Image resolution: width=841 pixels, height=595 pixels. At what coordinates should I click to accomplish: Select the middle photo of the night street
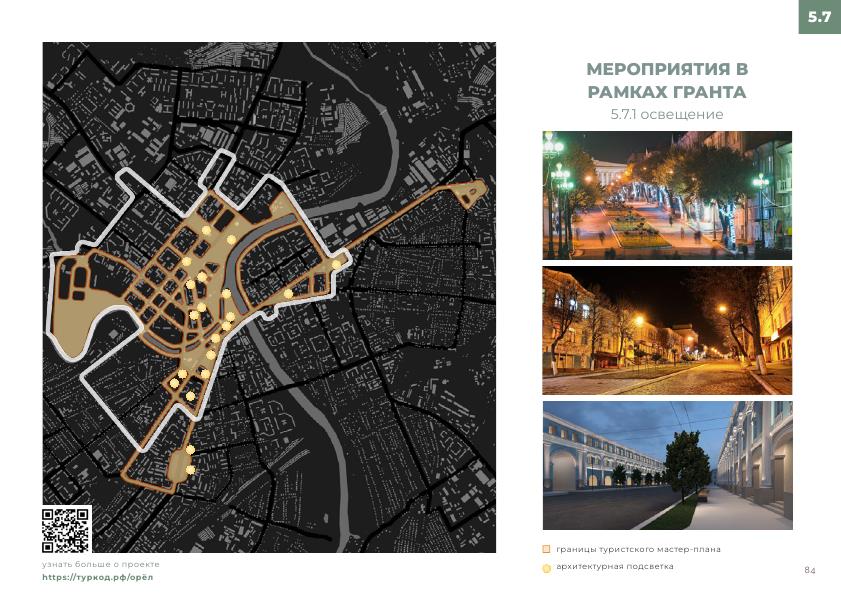tap(667, 330)
